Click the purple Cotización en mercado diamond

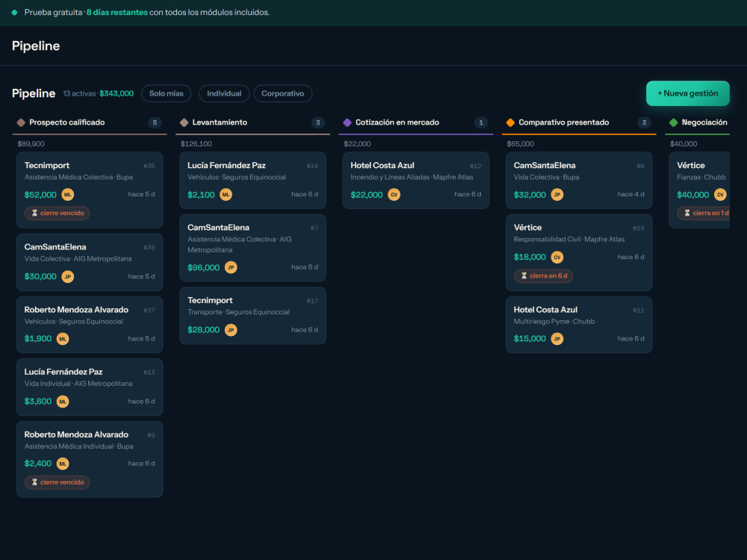(x=347, y=122)
